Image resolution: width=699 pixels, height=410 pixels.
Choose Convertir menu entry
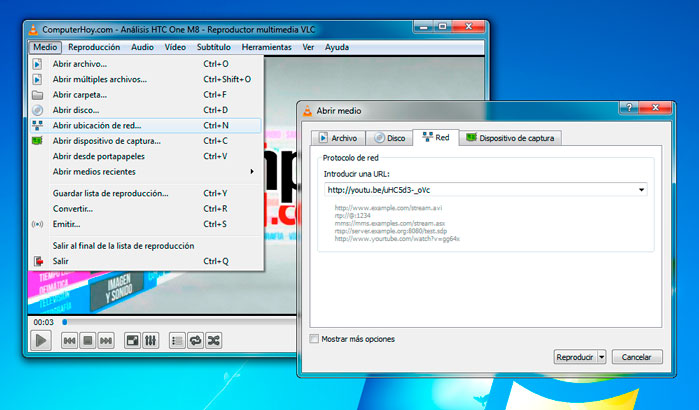pyautogui.click(x=146, y=209)
